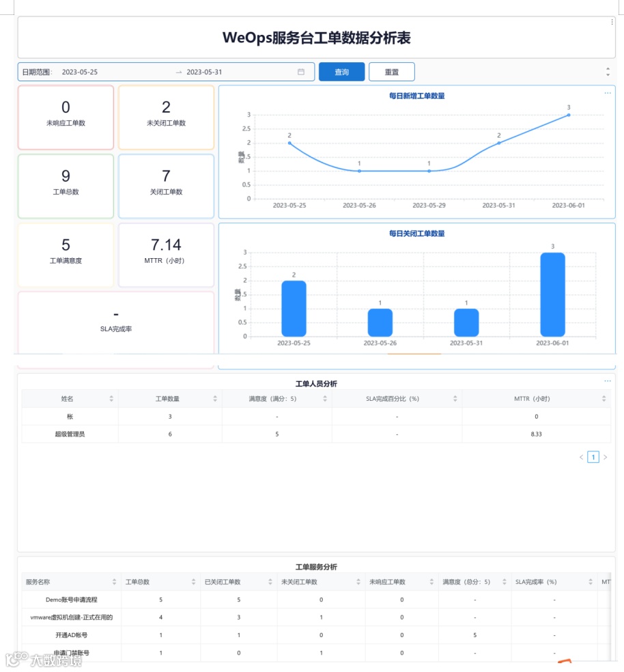
Task: Select the 超级管理员 row name
Action: click(70, 434)
